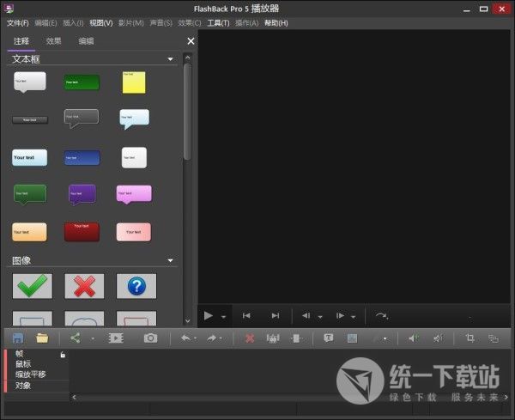Click the Open folder toolbar icon

point(41,338)
